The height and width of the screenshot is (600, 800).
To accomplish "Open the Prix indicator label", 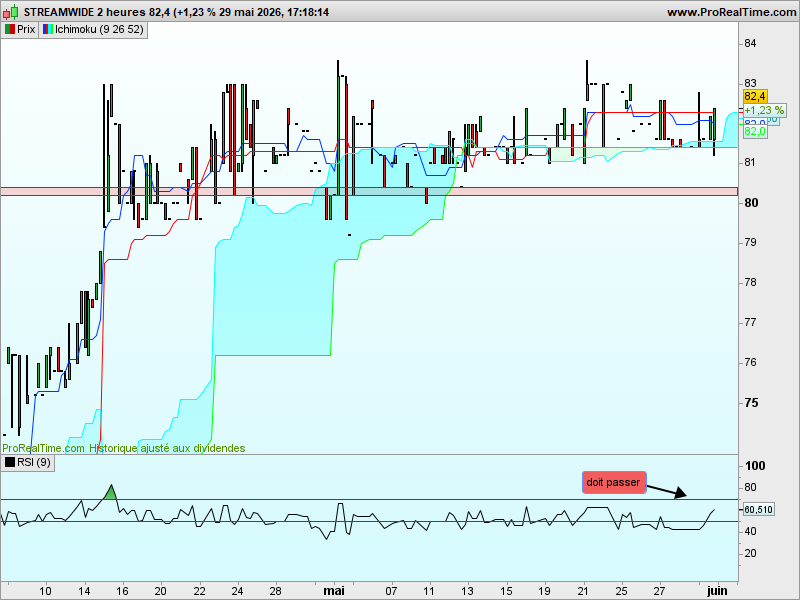I will point(20,30).
